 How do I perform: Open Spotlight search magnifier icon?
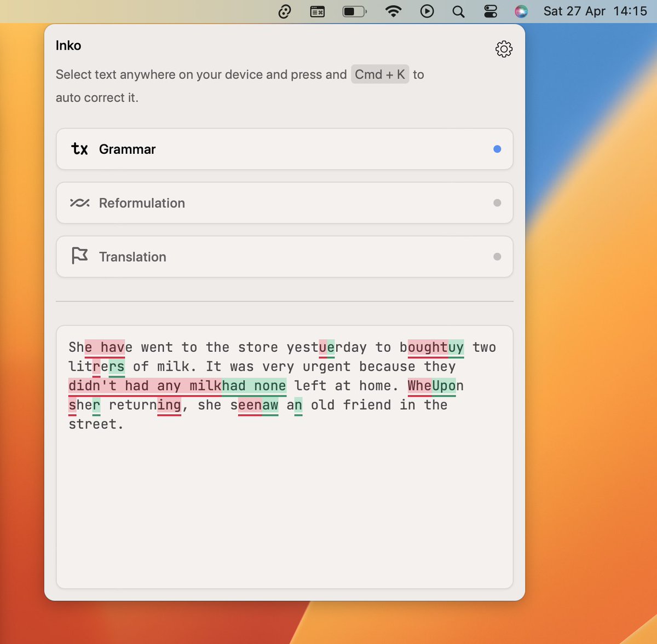coord(459,11)
